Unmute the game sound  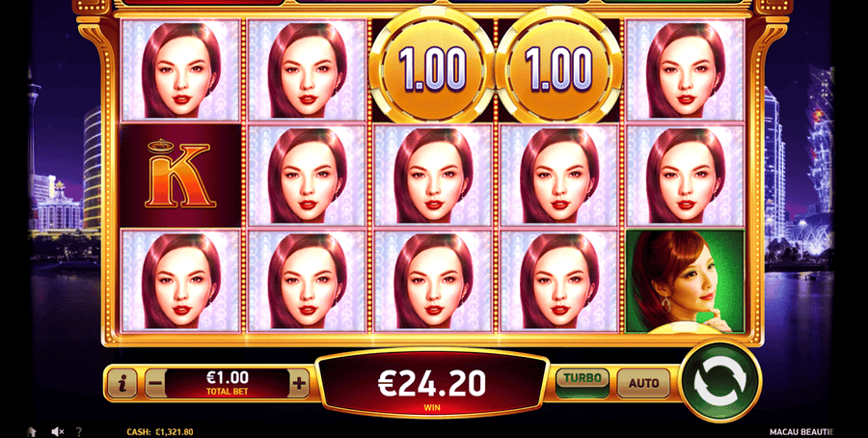pos(58,431)
